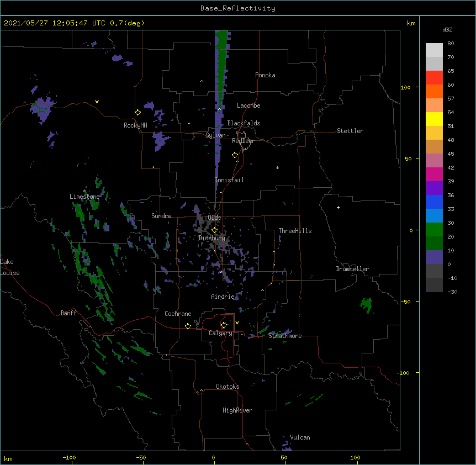
Task: Click the 80 dBZ light gray swatch
Action: (434, 50)
